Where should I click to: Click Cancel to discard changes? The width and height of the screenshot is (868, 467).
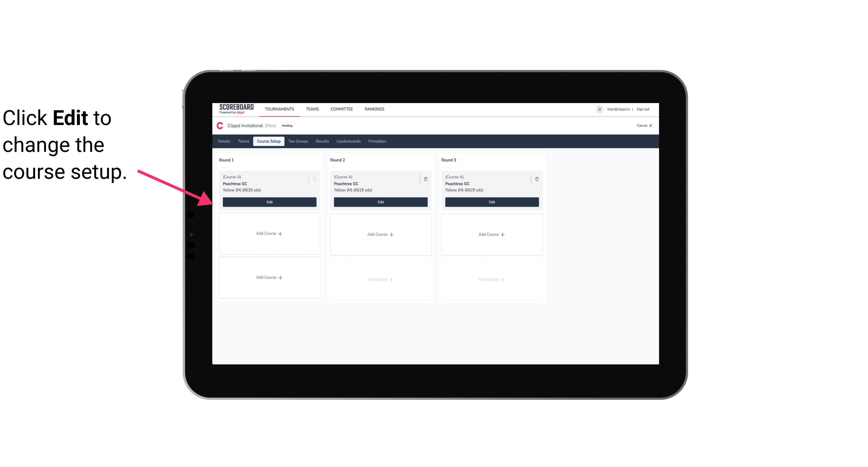[x=642, y=125]
